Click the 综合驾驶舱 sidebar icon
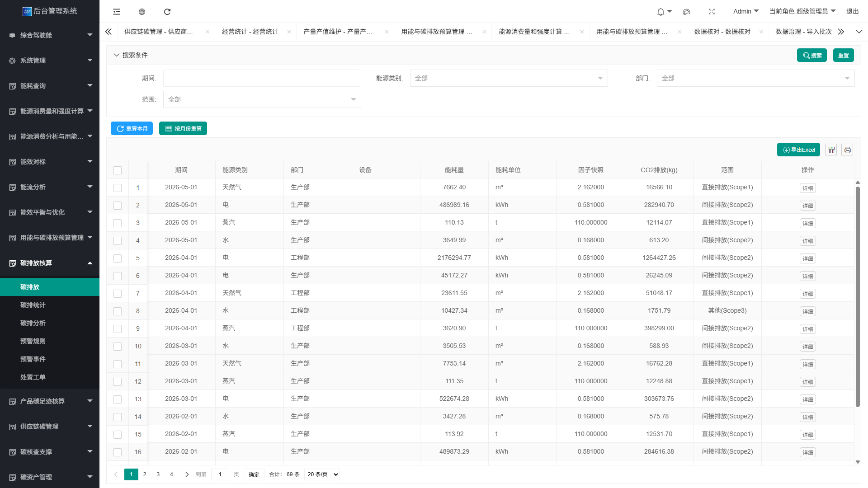Viewport: 868px width, 488px height. pyautogui.click(x=12, y=35)
